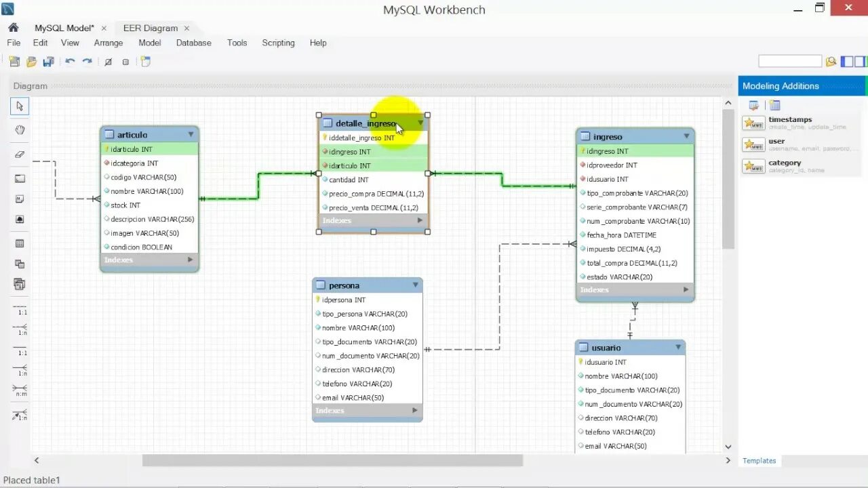Open the Arrange menu
Viewport: 868px width, 488px height.
click(x=108, y=43)
